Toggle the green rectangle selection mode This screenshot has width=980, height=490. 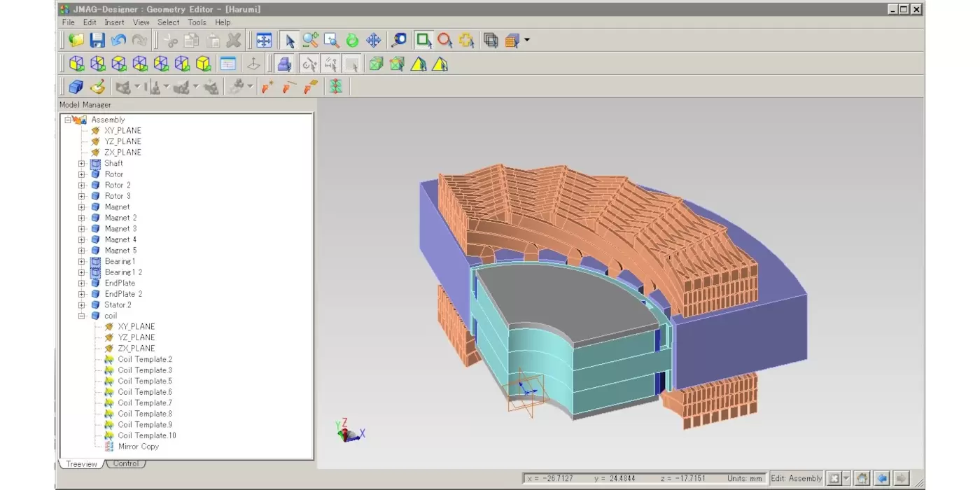pos(423,41)
